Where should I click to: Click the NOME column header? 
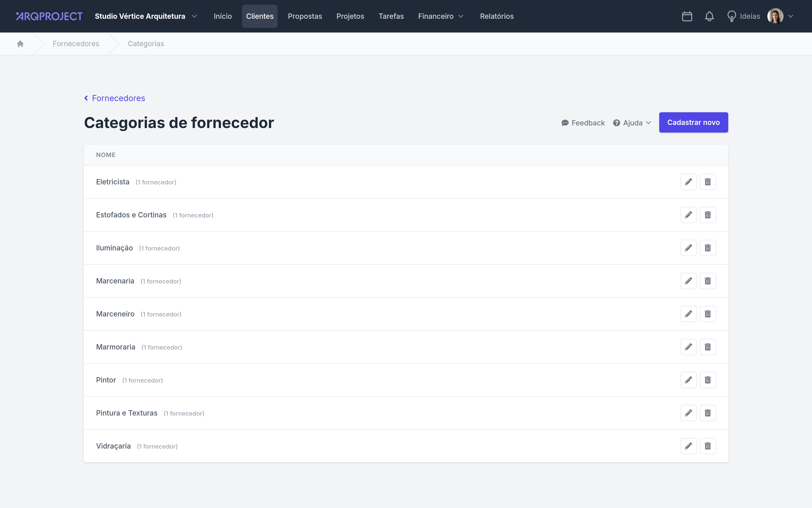[106, 155]
